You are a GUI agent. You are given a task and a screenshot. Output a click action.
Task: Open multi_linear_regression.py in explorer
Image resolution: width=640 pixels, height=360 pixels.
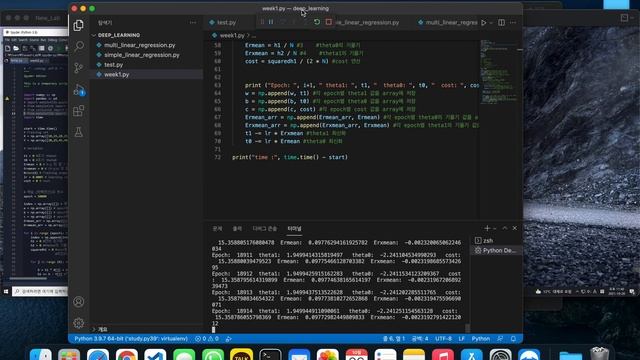coord(140,45)
